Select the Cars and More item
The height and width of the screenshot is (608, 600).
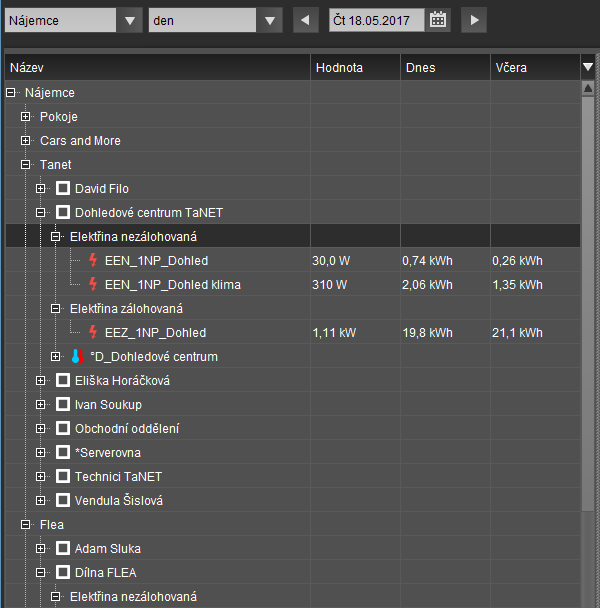coord(80,141)
